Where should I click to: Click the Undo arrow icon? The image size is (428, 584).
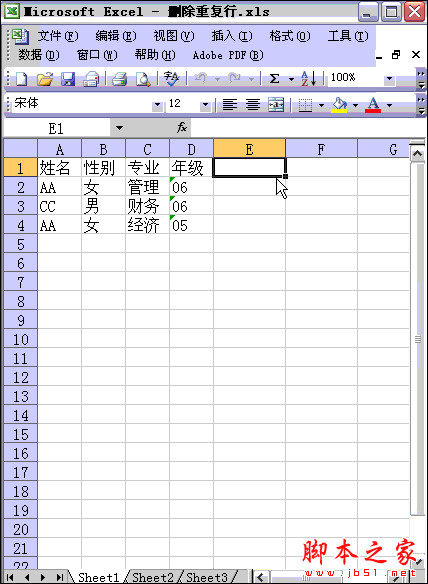[200, 79]
